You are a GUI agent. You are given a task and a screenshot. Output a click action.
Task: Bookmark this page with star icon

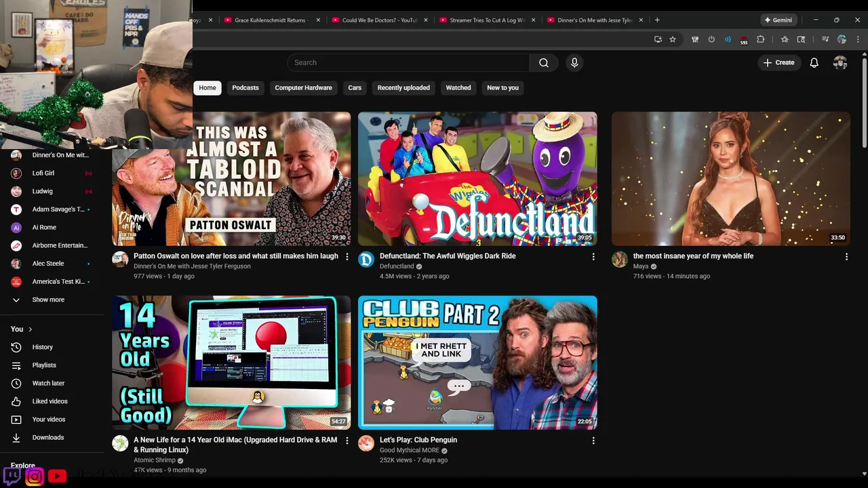click(x=673, y=39)
